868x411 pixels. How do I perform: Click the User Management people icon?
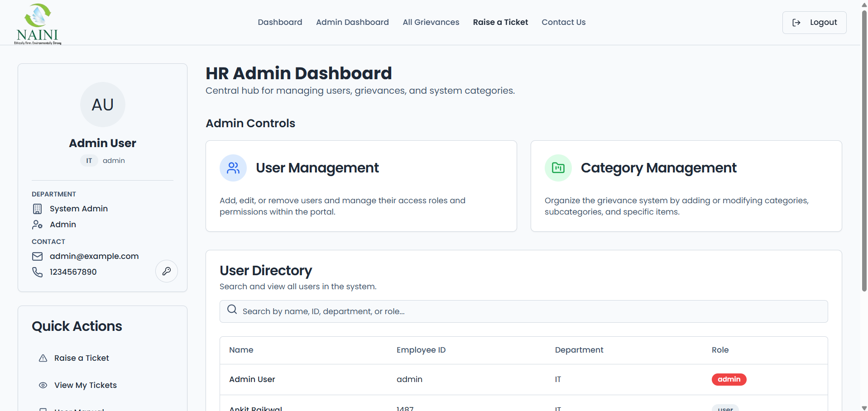233,167
